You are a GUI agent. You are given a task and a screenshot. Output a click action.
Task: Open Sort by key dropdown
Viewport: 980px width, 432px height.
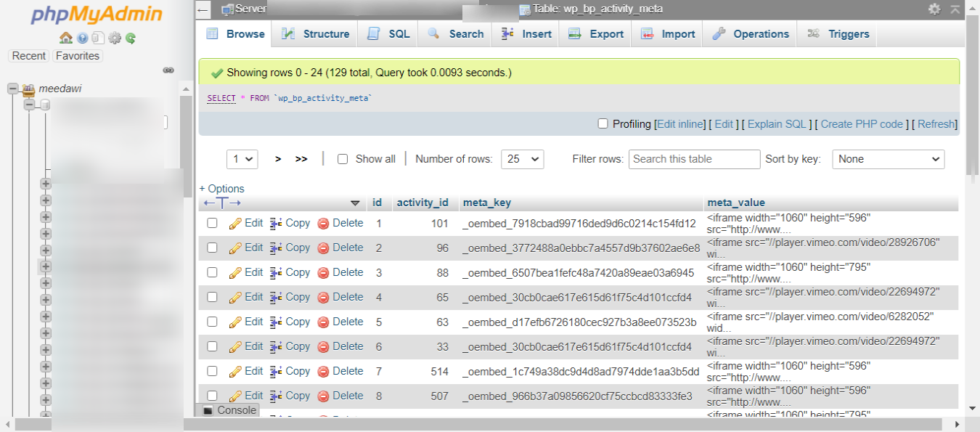click(x=888, y=159)
